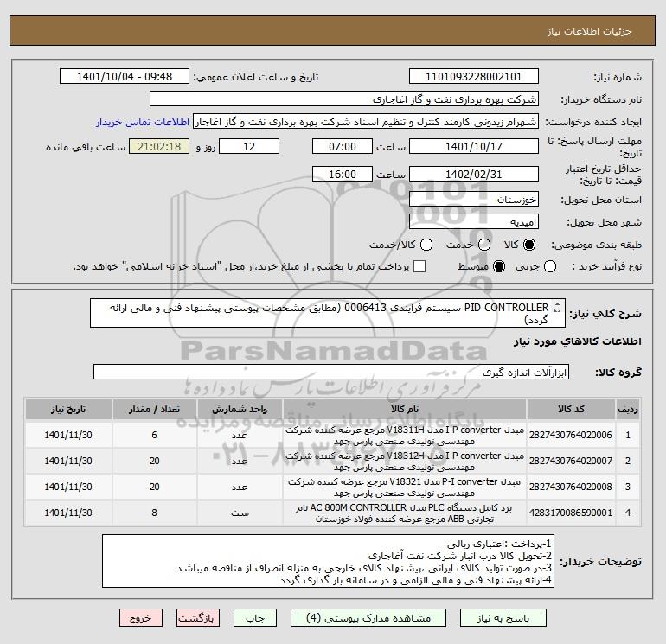Click the V18321 P-I converter item name

pos(405,488)
